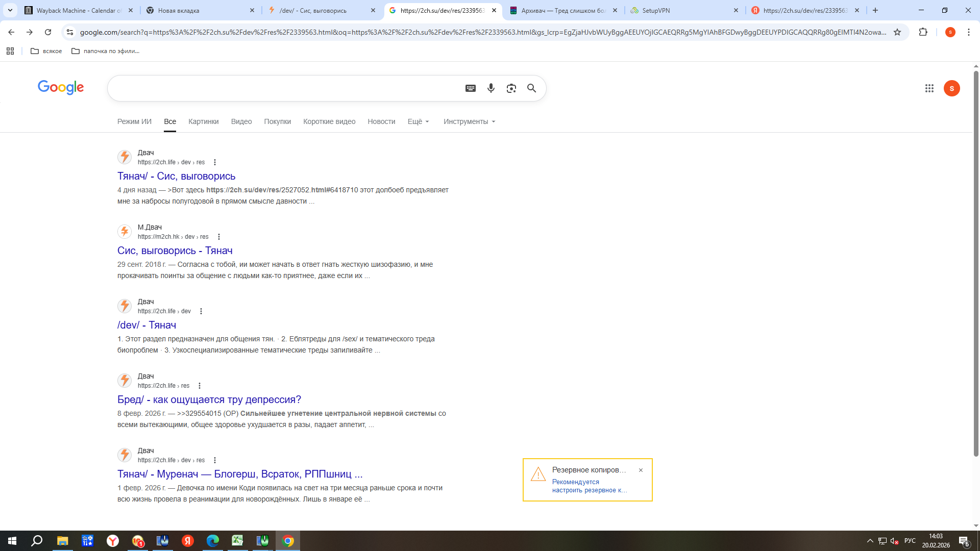Switch to Покупки results
The height and width of the screenshot is (551, 980).
278,121
